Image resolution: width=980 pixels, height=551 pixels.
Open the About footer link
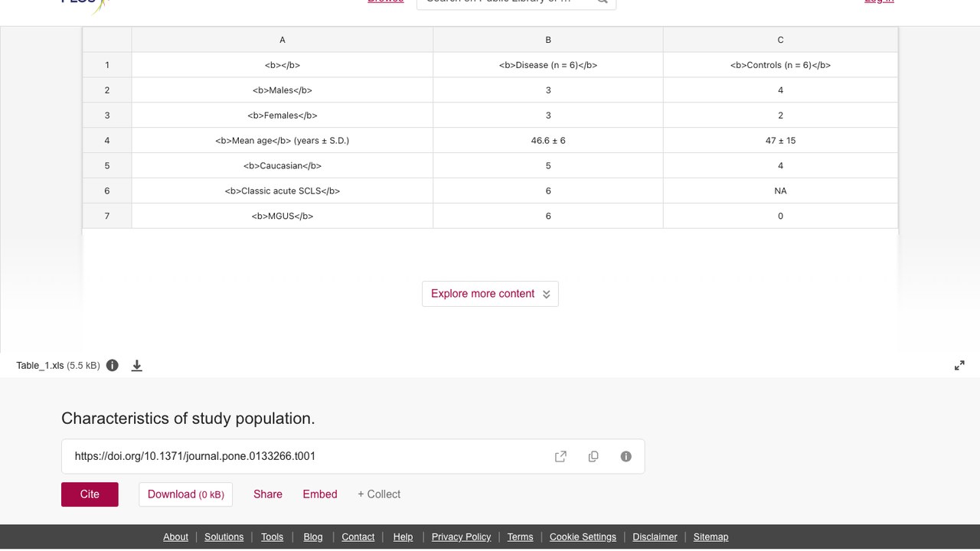(175, 537)
